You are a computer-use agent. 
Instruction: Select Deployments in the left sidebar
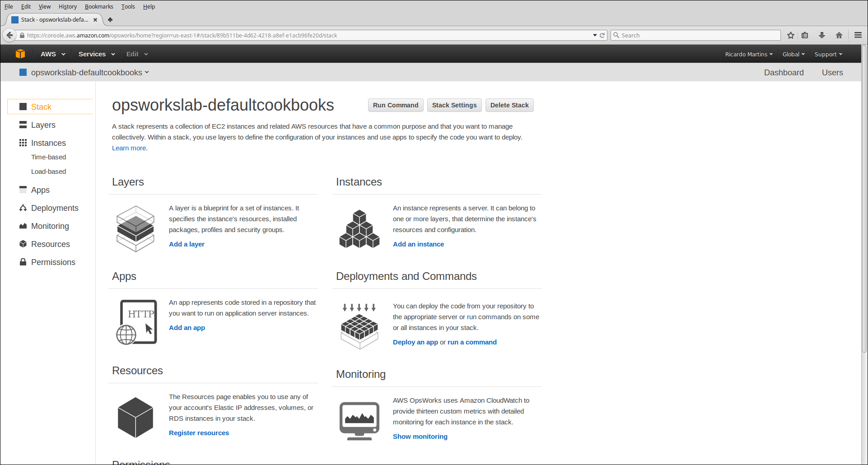click(x=55, y=208)
